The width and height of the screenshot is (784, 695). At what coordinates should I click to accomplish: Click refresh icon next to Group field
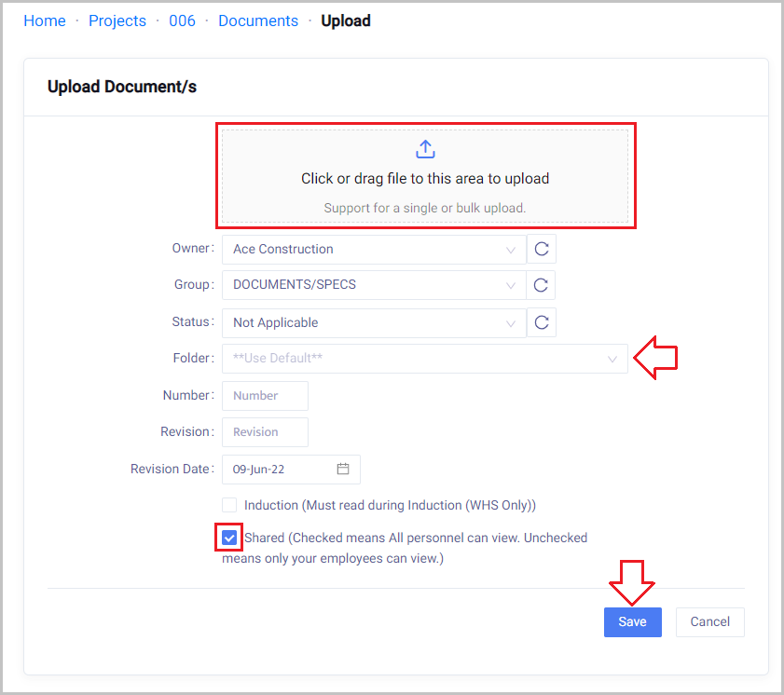[542, 285]
